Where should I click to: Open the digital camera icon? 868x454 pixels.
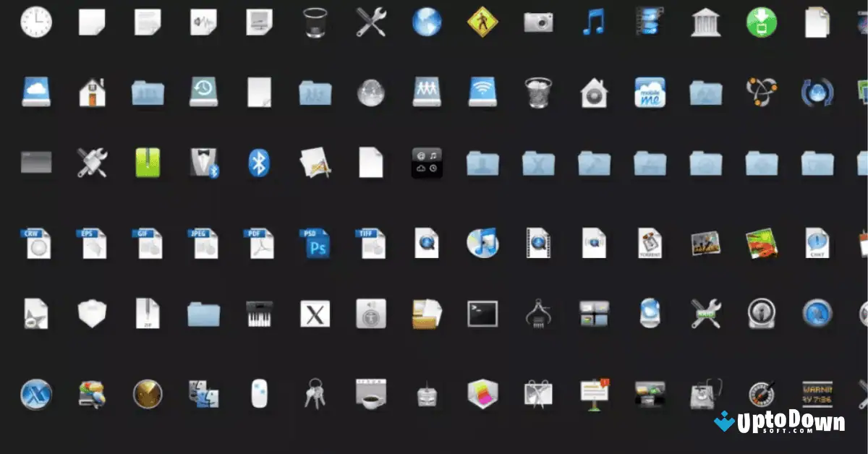(x=538, y=22)
